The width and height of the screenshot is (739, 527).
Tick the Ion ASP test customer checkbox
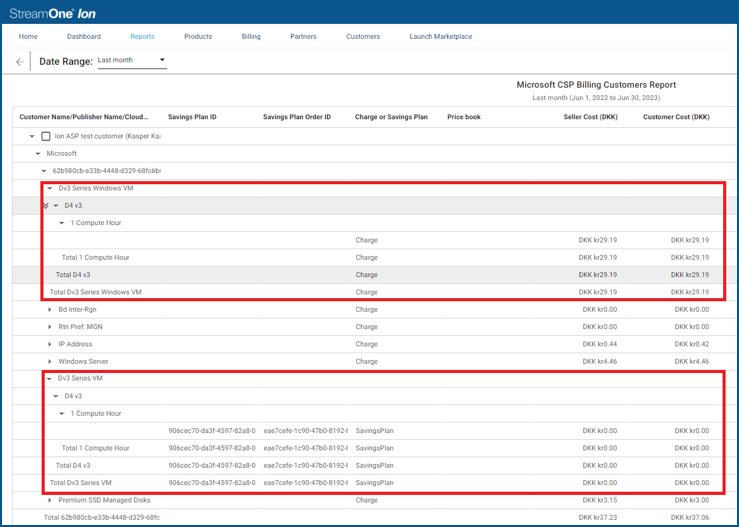pyautogui.click(x=46, y=136)
